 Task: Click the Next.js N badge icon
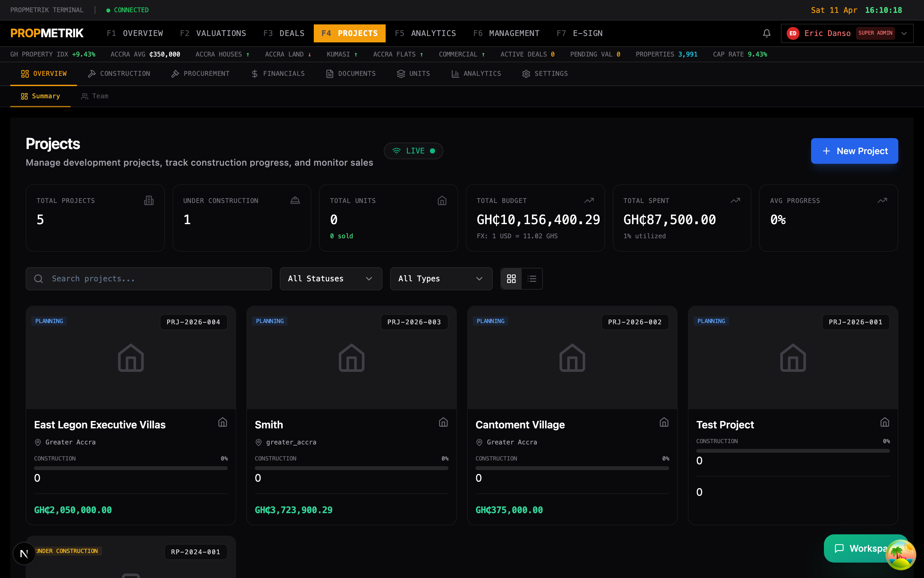(24, 553)
